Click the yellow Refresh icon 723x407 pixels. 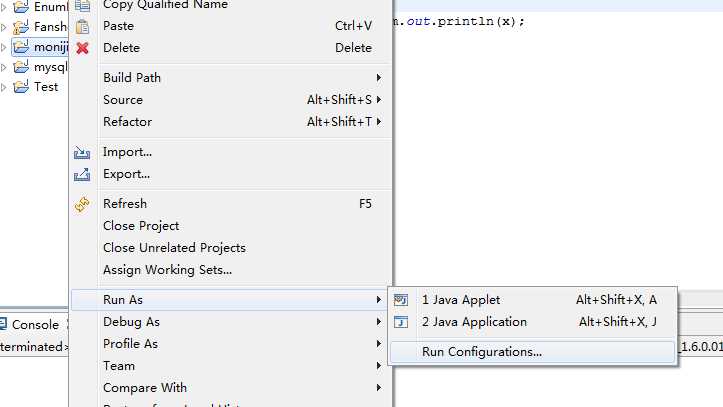[82, 204]
